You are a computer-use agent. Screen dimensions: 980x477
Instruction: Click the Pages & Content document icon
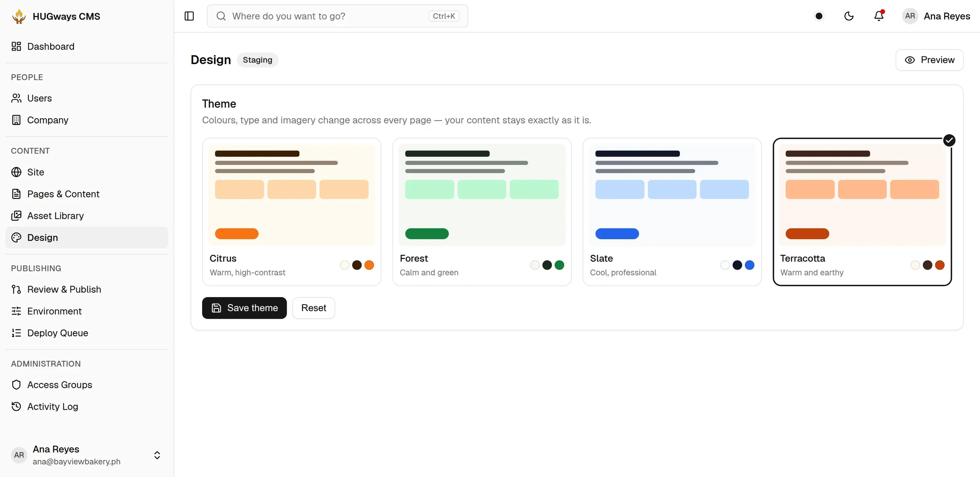[16, 194]
